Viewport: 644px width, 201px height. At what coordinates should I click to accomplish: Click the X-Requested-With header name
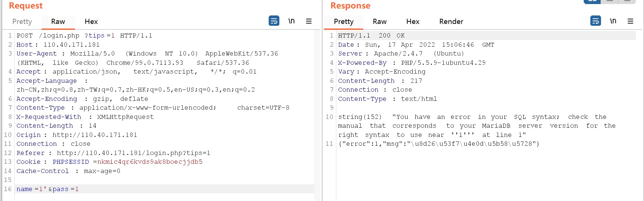click(x=49, y=117)
